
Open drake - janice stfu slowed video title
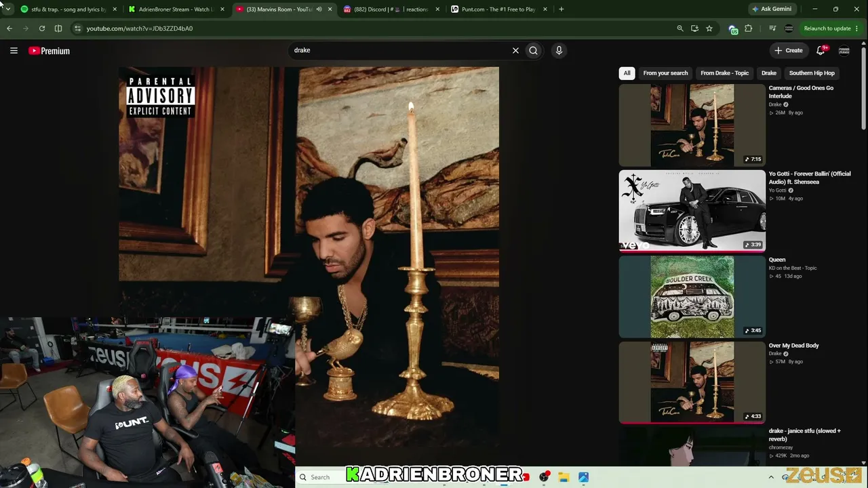[804, 435]
